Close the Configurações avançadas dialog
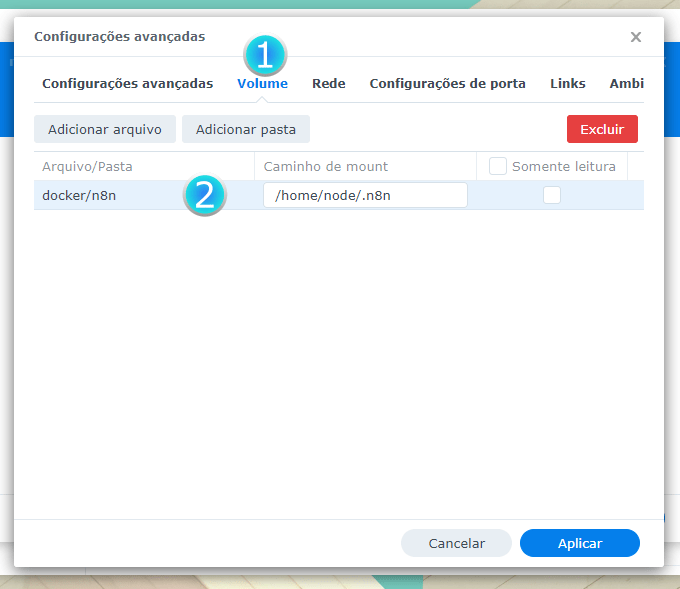Screen dimensions: 680x589 coord(635,37)
